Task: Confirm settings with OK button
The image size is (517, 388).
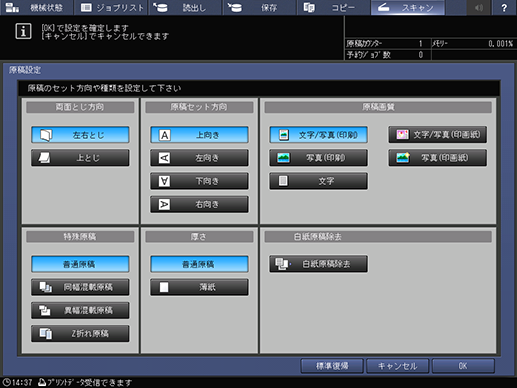Action: 463,366
